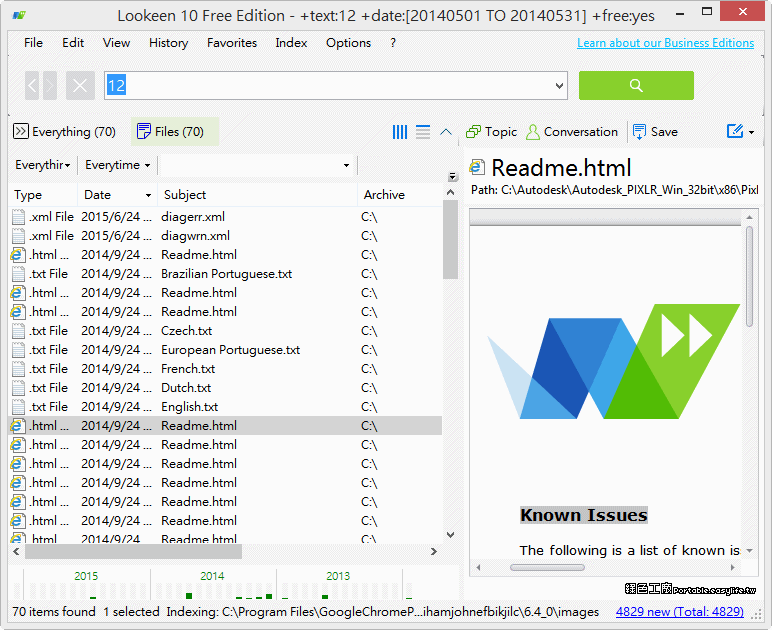Open the History menu

168,43
